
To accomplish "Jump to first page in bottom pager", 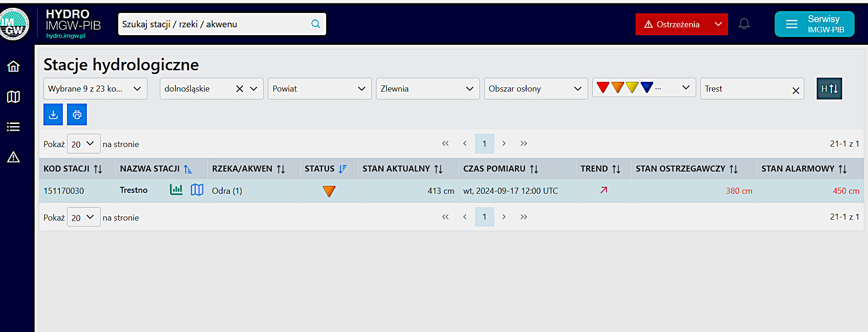I will [x=445, y=217].
